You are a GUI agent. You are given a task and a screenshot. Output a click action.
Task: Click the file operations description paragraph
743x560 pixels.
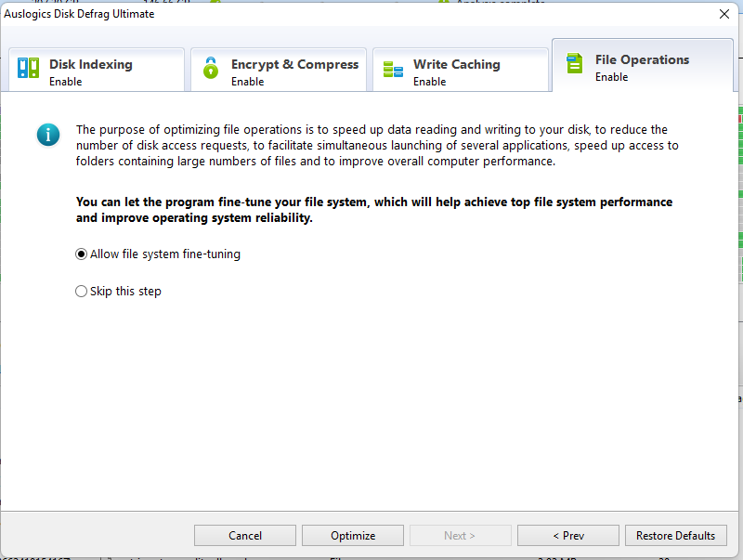[371, 146]
